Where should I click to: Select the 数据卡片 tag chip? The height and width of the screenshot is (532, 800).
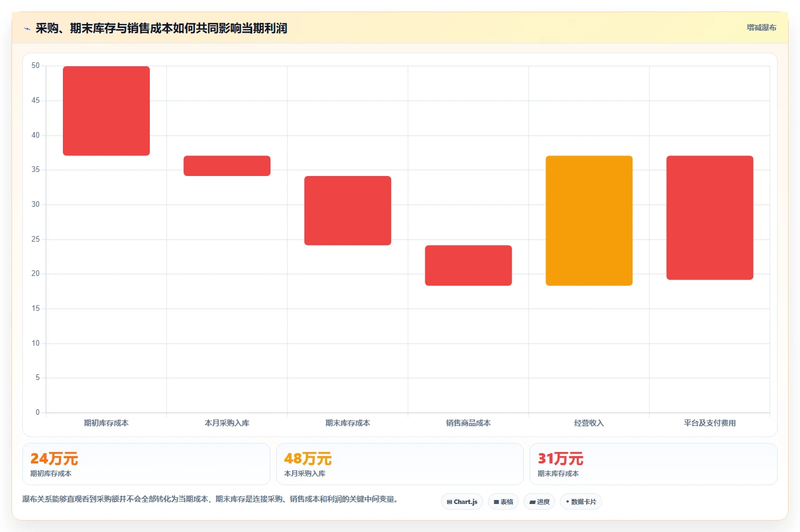[581, 502]
